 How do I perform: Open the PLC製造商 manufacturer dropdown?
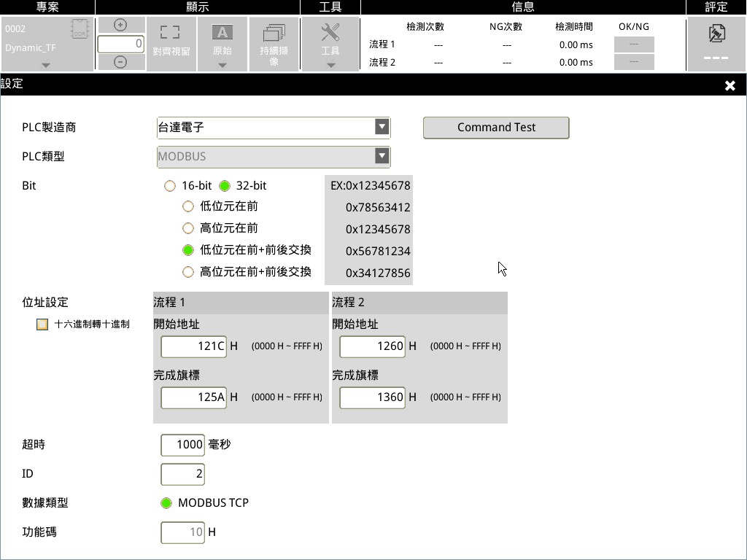tap(382, 127)
